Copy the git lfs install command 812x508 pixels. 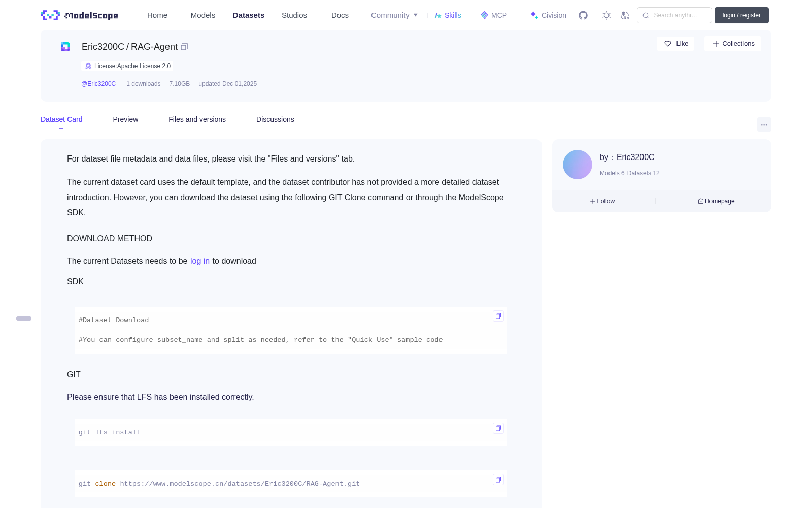(498, 428)
